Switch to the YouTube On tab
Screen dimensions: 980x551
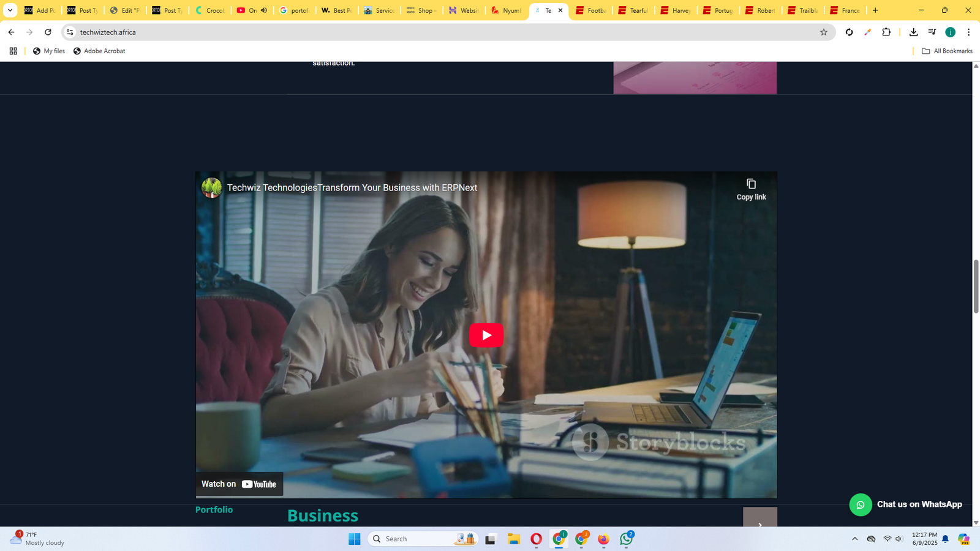(247, 10)
